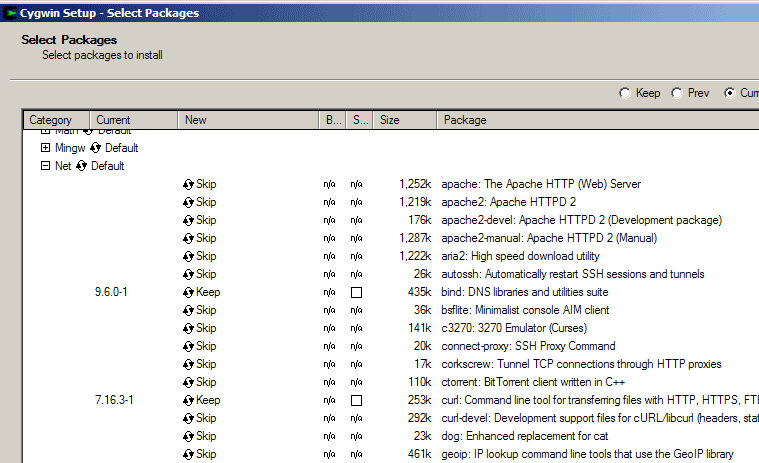Check the source checkbox for curl
The width and height of the screenshot is (759, 463).
click(x=356, y=401)
